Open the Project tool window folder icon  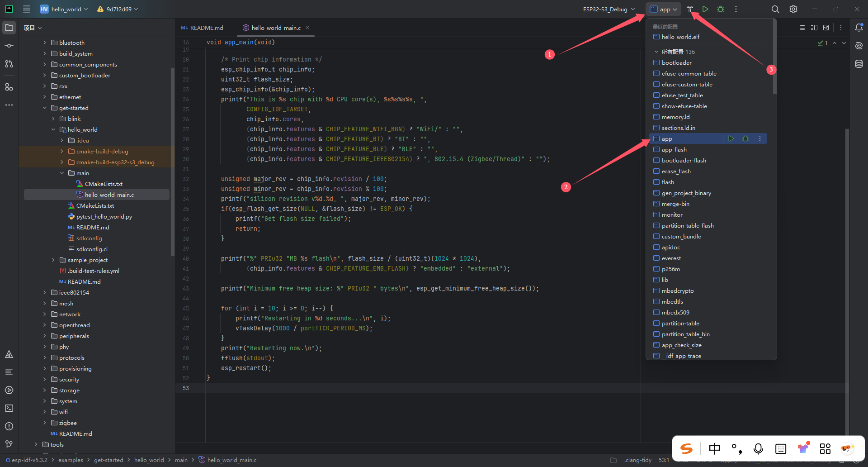pos(9,28)
